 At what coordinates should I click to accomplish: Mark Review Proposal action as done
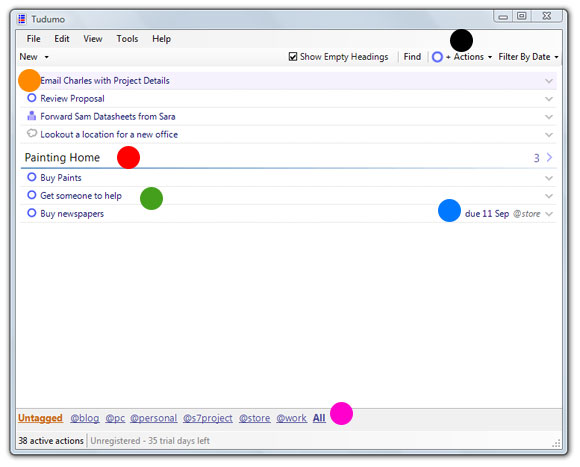tap(32, 98)
